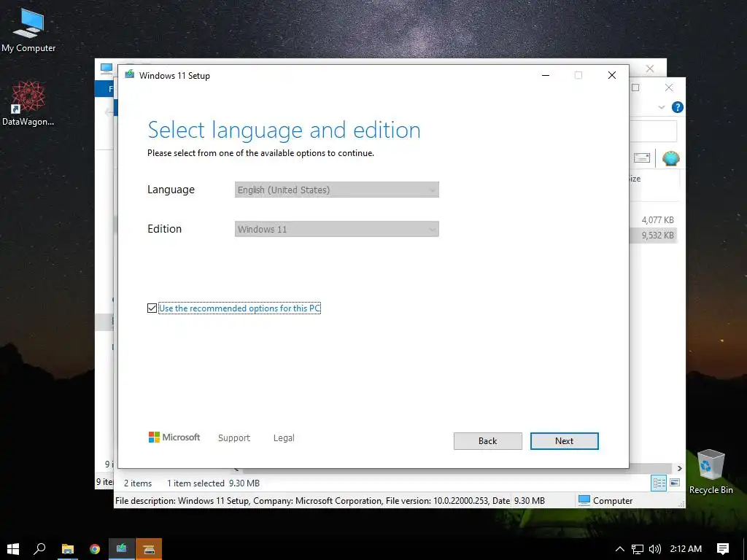Click the orange taskbar application icon
747x560 pixels.
coord(149,549)
